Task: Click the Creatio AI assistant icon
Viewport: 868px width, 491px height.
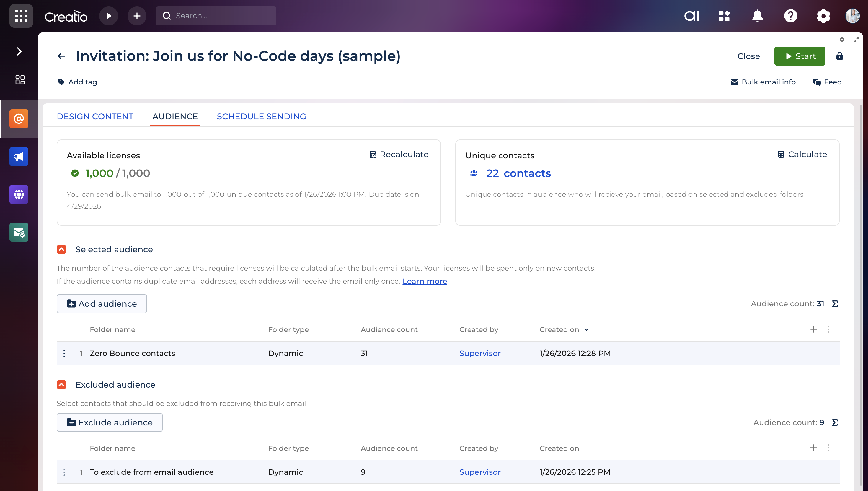Action: point(691,16)
